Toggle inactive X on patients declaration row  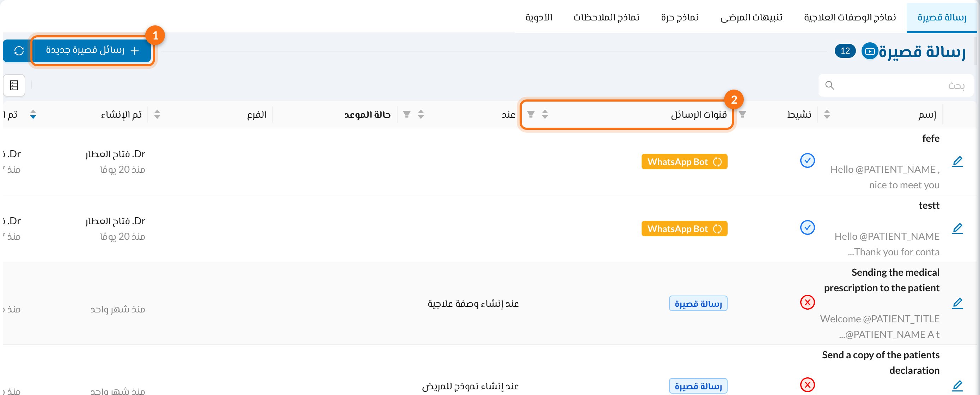tap(807, 385)
